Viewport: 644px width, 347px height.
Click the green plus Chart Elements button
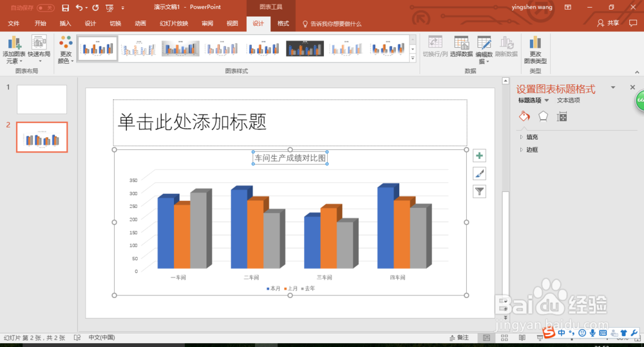479,156
